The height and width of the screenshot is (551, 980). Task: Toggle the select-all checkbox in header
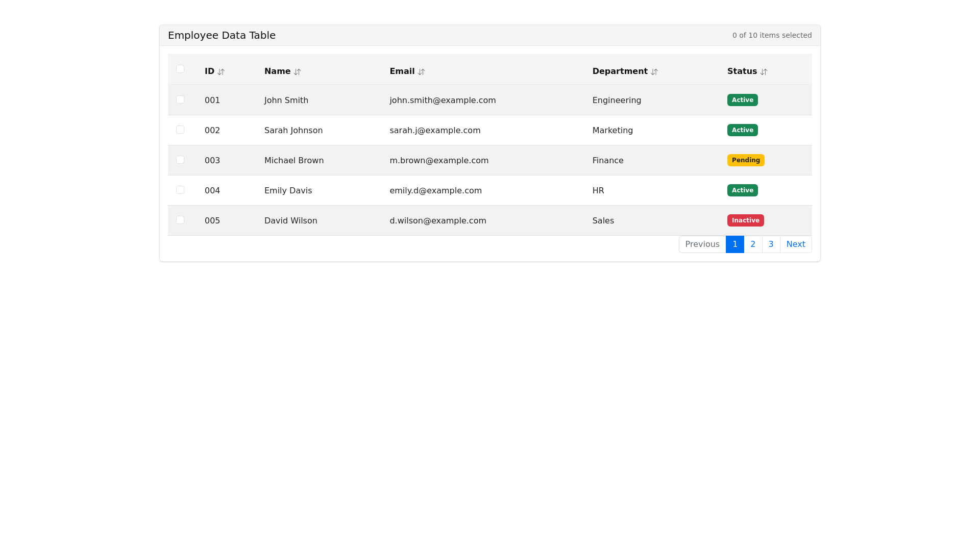(180, 68)
